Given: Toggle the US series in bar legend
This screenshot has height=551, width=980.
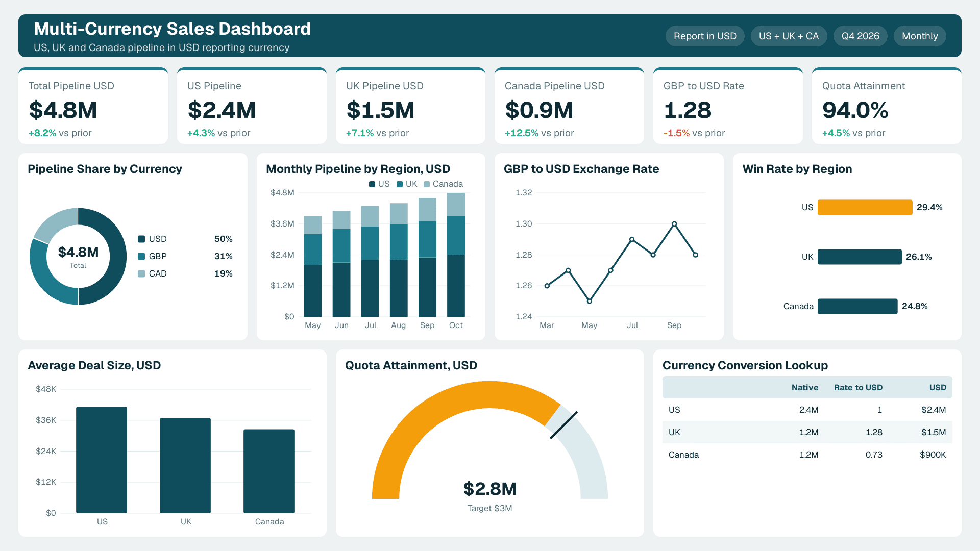Looking at the screenshot, I should coord(379,184).
